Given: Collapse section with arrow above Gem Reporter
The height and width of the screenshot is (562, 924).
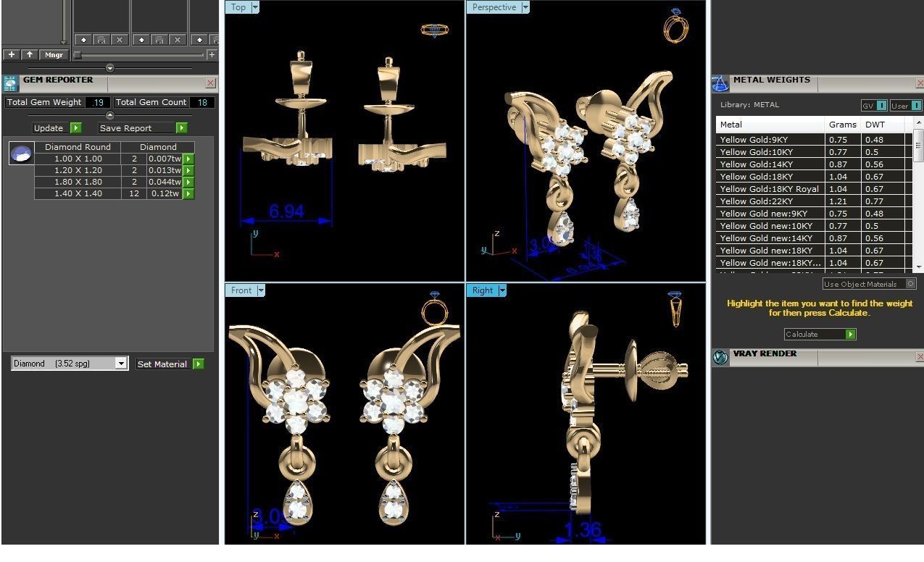Looking at the screenshot, I should (110, 68).
